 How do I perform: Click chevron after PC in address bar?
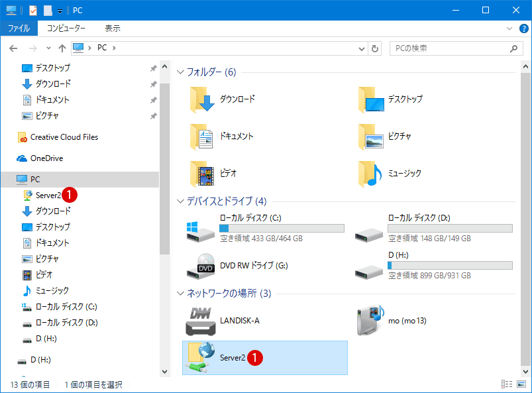(x=114, y=48)
